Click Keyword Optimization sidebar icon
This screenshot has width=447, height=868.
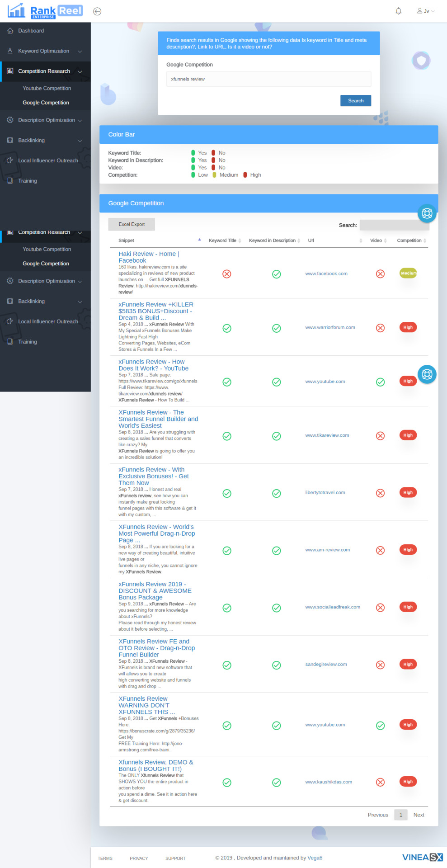10,51
